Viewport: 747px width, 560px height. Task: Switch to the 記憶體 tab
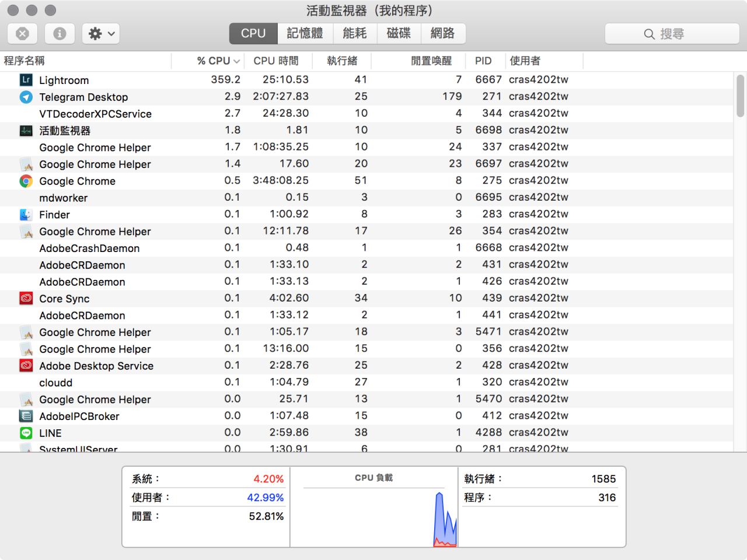[305, 33]
